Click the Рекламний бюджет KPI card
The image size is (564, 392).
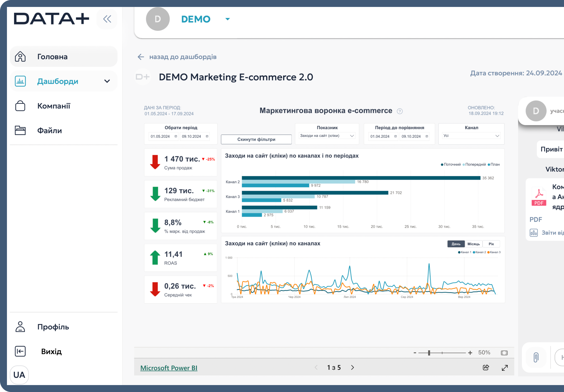tap(181, 194)
